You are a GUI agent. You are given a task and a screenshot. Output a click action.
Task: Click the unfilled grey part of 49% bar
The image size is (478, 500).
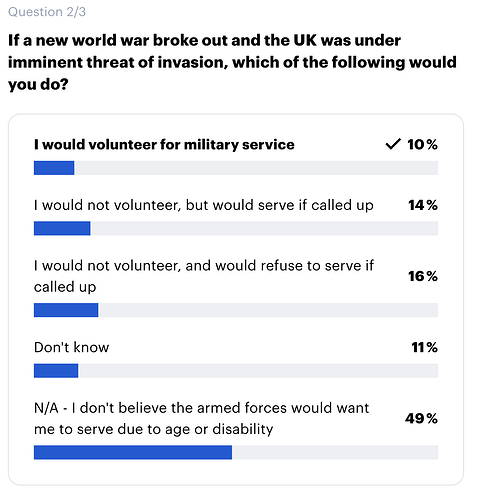click(335, 452)
